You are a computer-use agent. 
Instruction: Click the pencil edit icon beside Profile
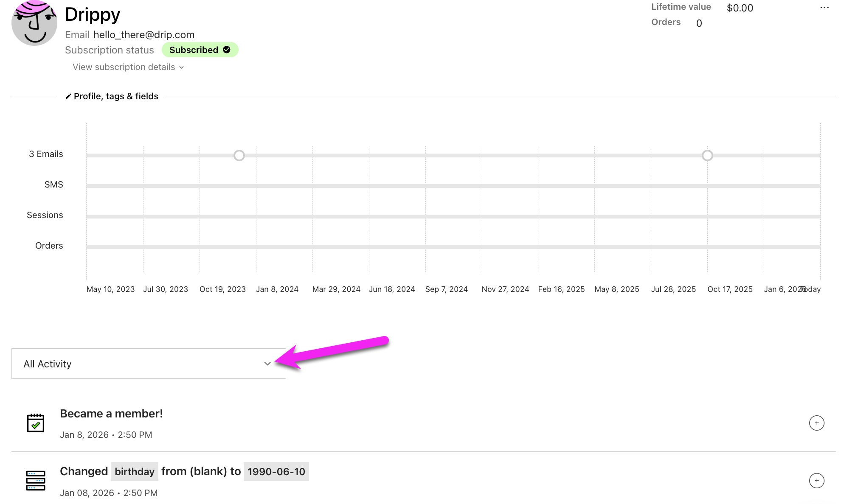[x=68, y=97]
